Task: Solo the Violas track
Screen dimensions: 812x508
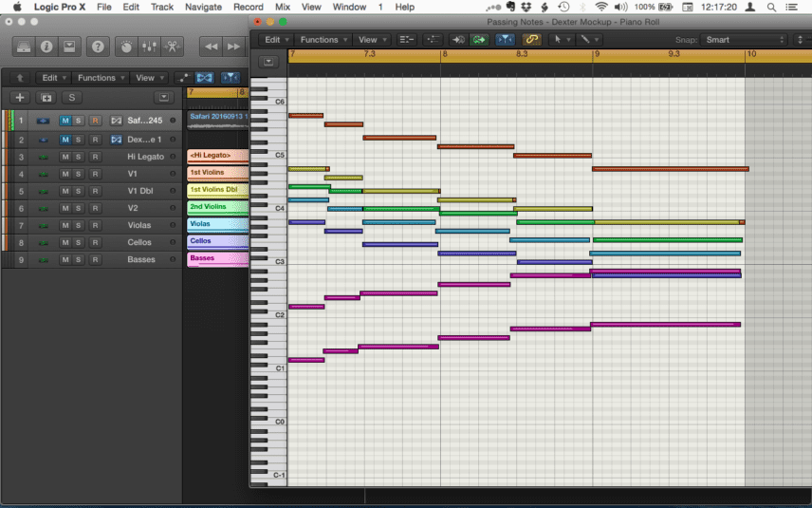Action: point(78,225)
